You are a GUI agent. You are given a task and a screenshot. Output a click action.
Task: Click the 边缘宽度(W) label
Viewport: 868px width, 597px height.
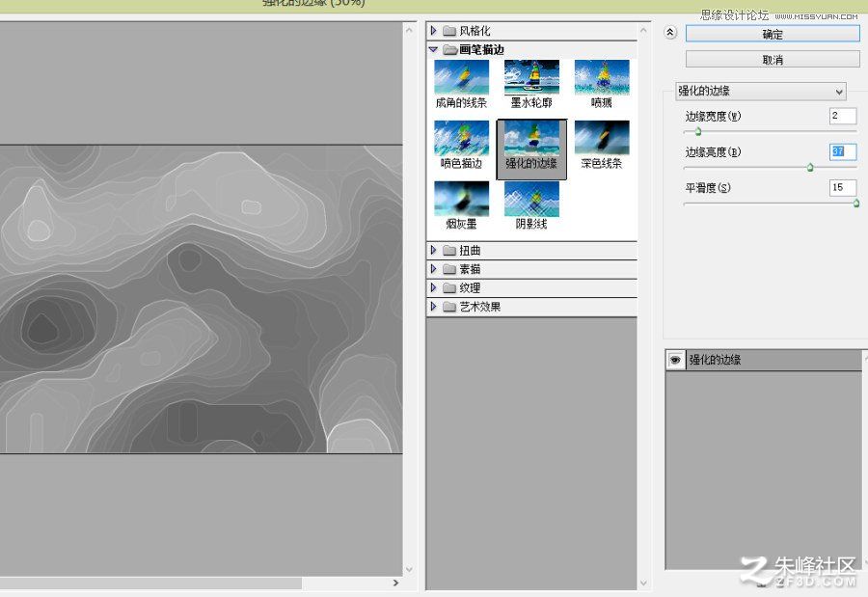[713, 117]
